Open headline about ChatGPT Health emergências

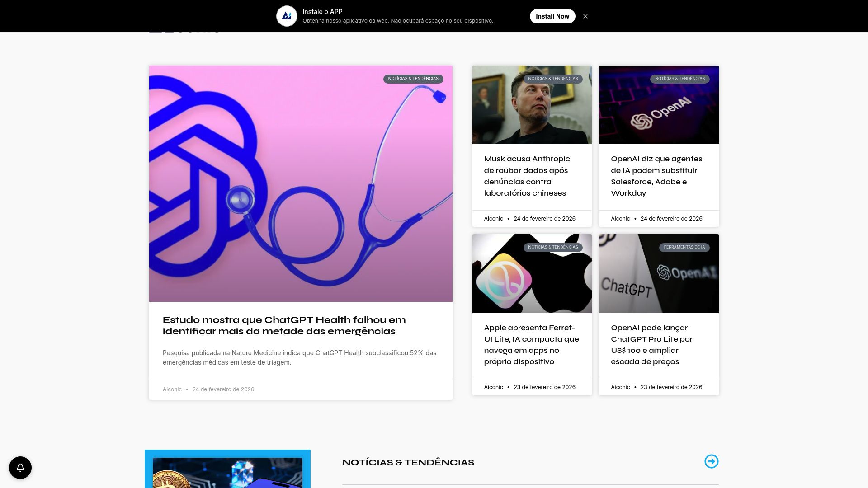284,325
